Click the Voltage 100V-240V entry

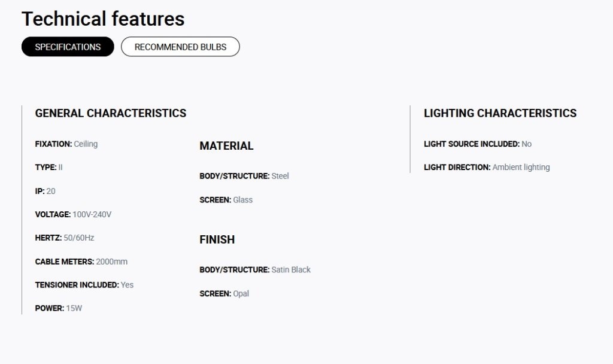[73, 215]
